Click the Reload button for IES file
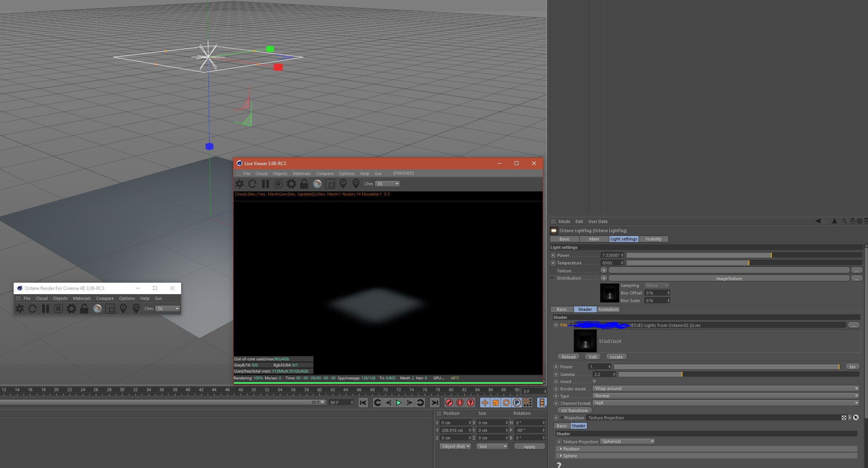Image resolution: width=868 pixels, height=468 pixels. pyautogui.click(x=568, y=357)
